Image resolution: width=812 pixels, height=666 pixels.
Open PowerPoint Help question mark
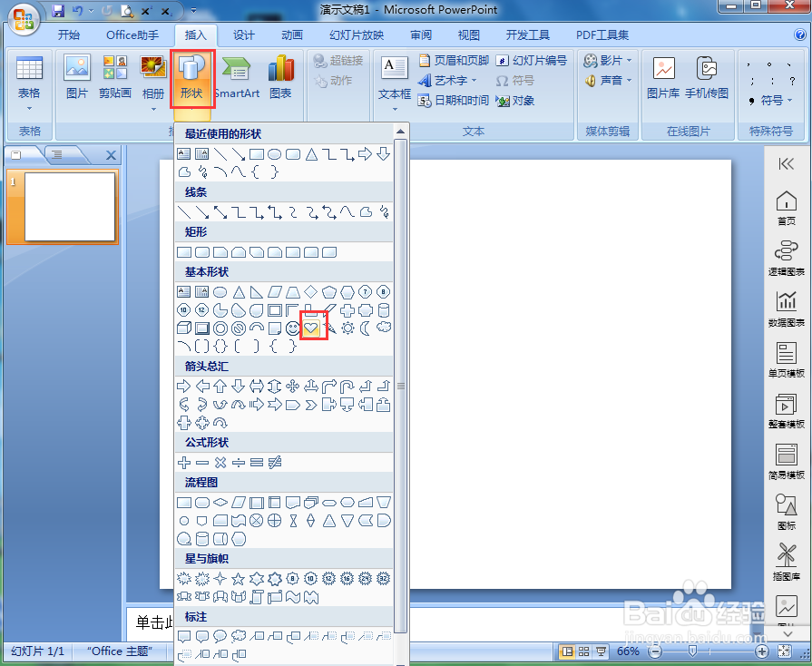[x=800, y=34]
